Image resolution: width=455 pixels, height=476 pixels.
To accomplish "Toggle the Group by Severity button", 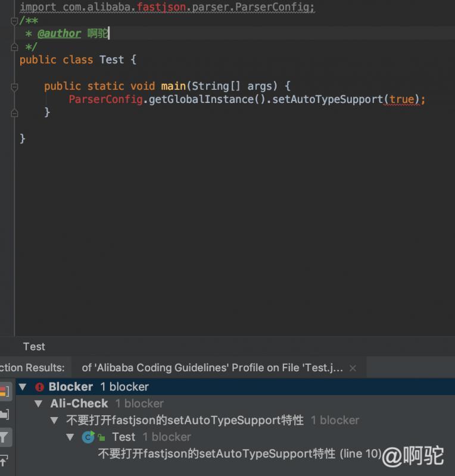I will [x=5, y=391].
